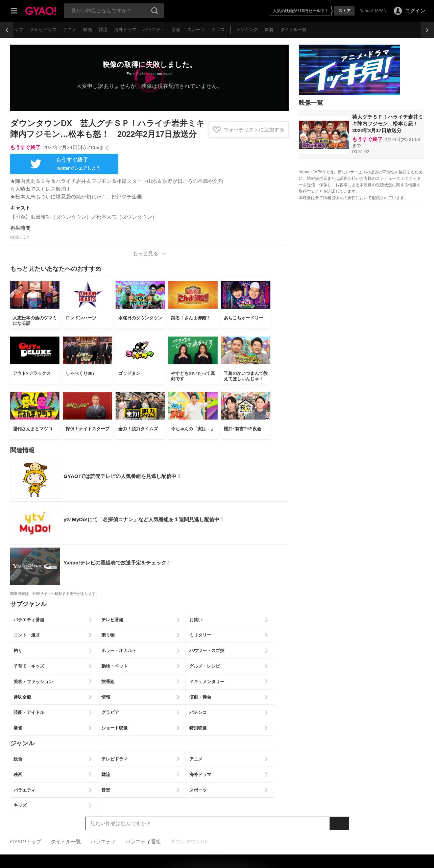Click the ストア button

(x=344, y=11)
